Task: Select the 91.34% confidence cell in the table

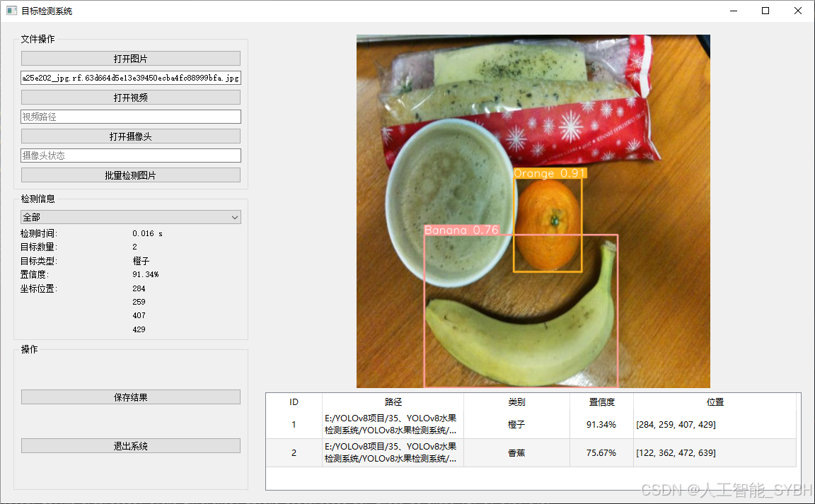Action: (x=601, y=425)
